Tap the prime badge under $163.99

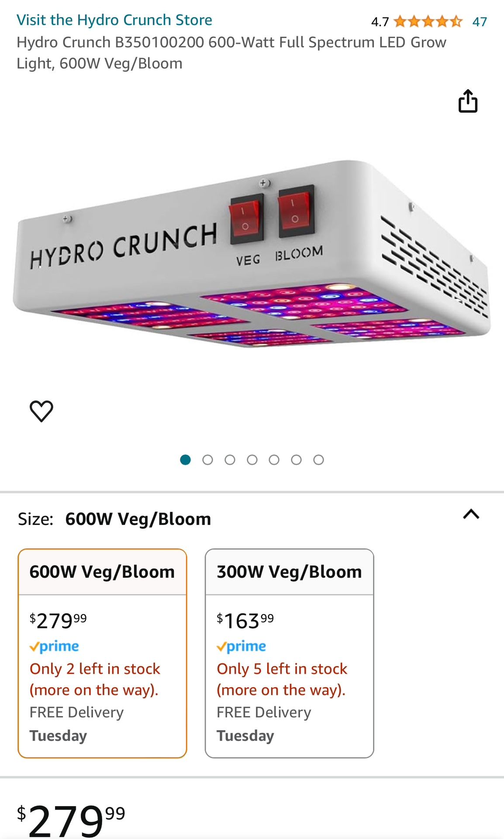point(241,646)
